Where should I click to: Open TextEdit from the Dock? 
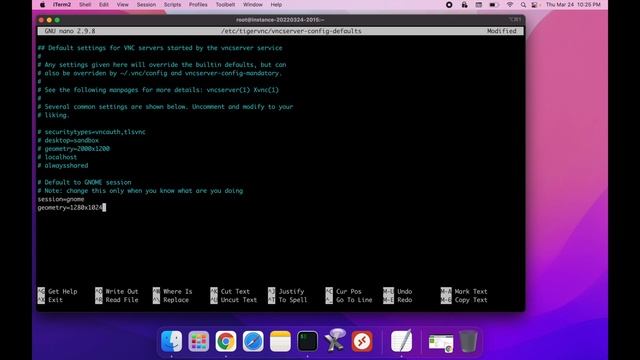click(401, 341)
